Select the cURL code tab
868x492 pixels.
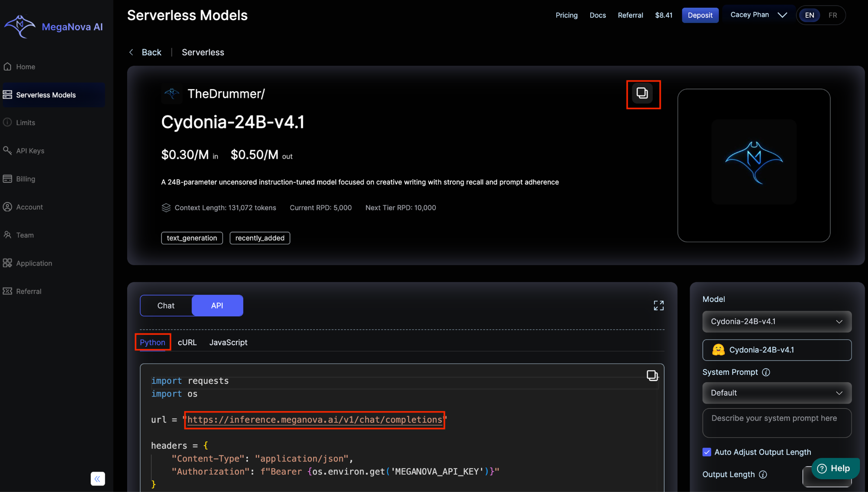click(x=187, y=342)
